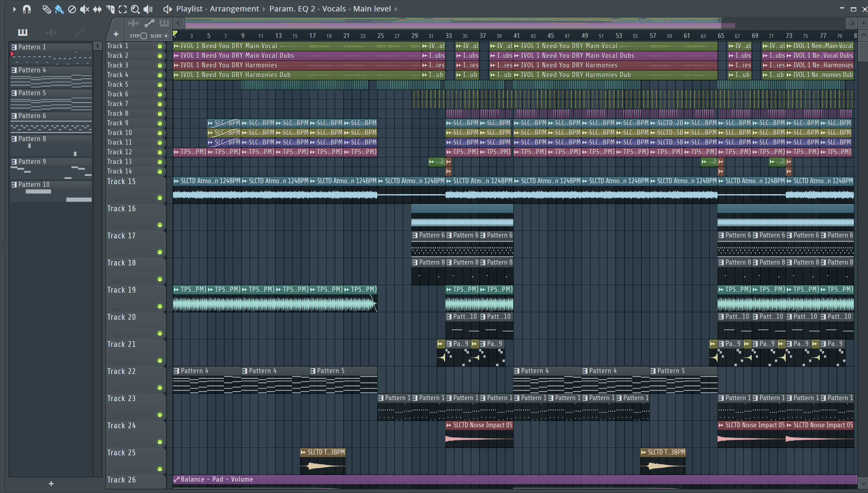This screenshot has height=493, width=868.
Task: Select first IVOL 1 Need You DRY Harmonies clip
Action: point(297,65)
